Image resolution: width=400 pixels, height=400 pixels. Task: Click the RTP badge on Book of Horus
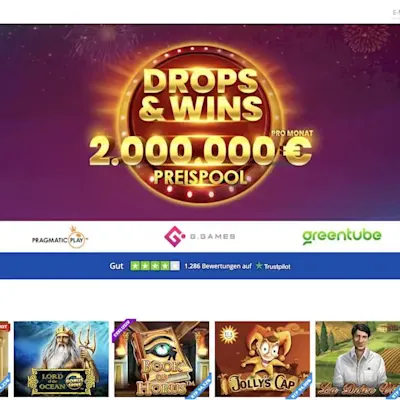[x=200, y=386]
